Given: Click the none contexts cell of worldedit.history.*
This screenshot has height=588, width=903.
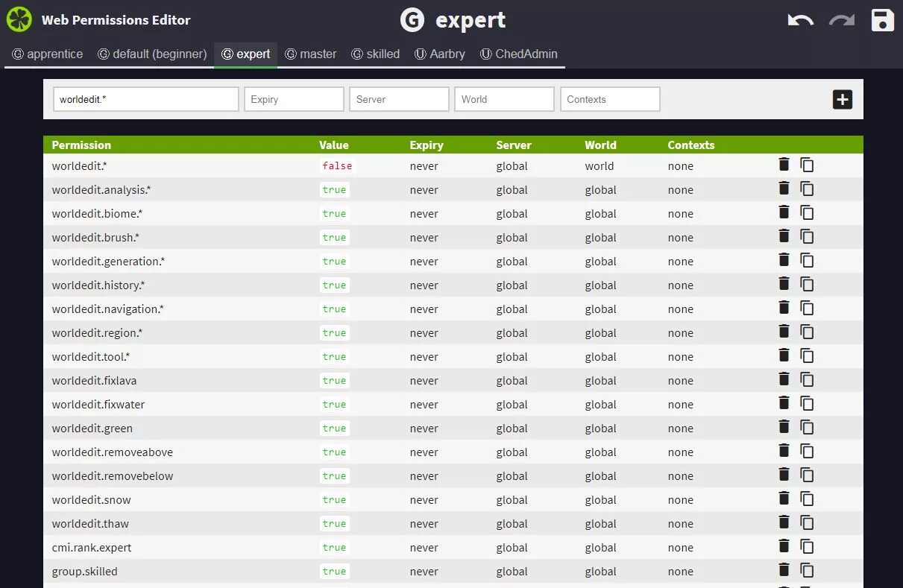Looking at the screenshot, I should click(681, 285).
